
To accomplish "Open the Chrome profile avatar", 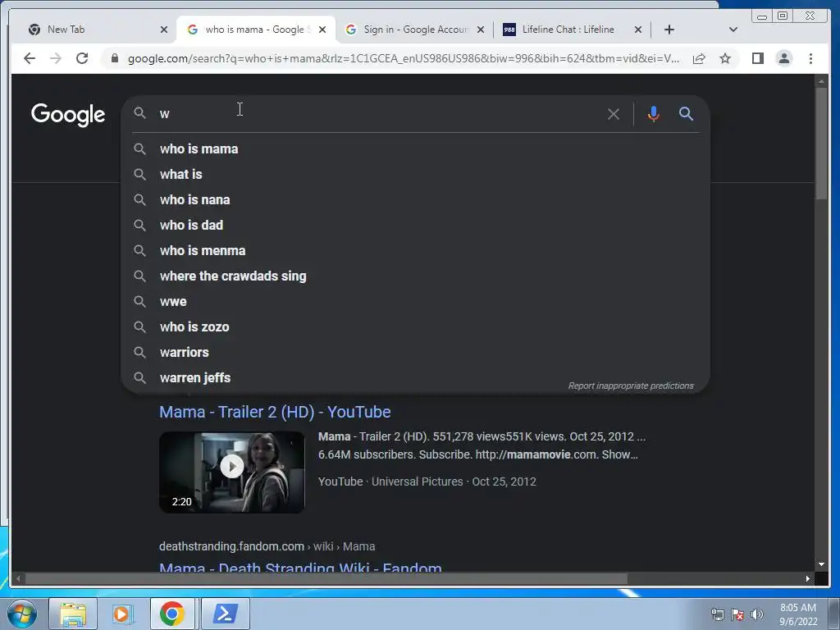I will coord(784,58).
